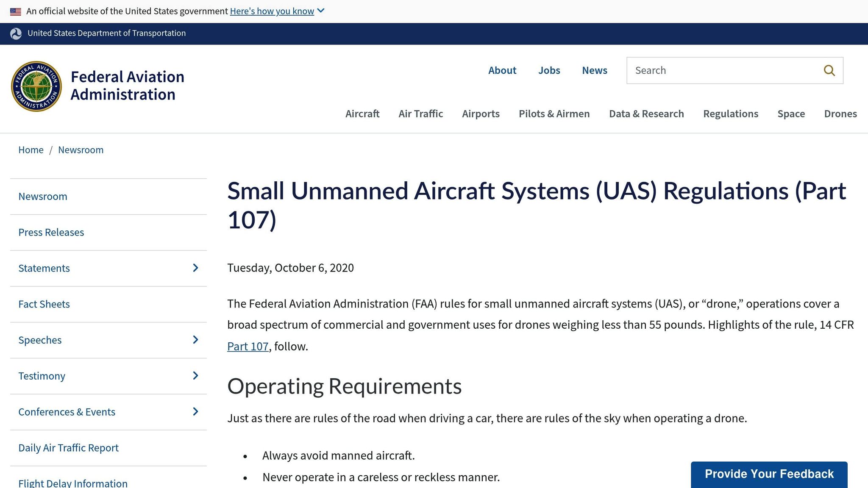
Task: Go to the About page
Action: 502,70
